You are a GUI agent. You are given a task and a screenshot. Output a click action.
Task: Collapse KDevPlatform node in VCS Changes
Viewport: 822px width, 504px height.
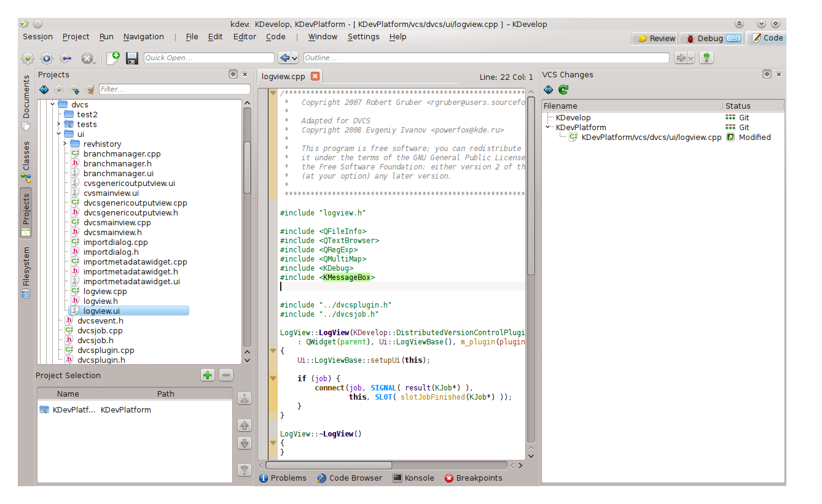coord(548,127)
